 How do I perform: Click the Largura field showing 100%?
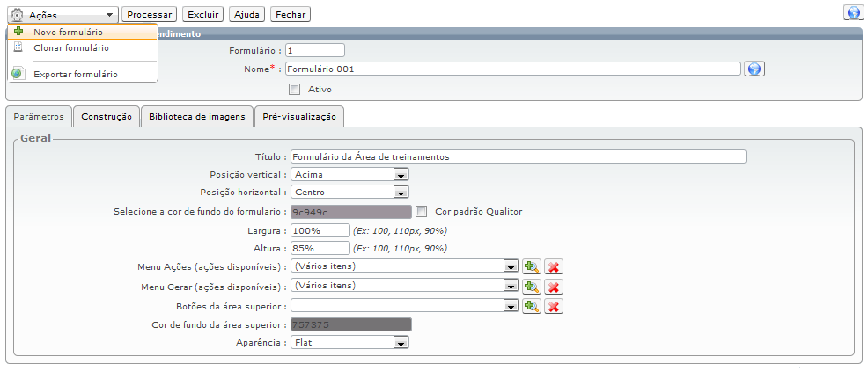pyautogui.click(x=320, y=230)
